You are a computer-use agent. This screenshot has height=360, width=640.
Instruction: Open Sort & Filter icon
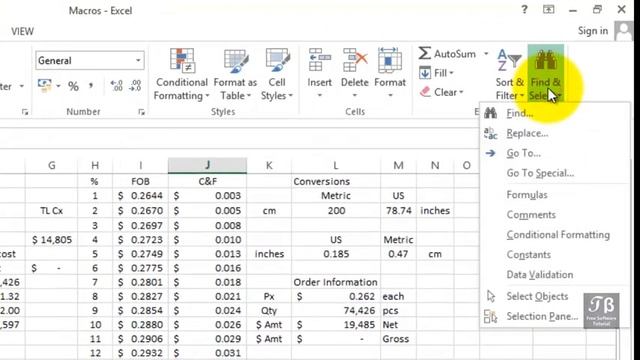(509, 61)
